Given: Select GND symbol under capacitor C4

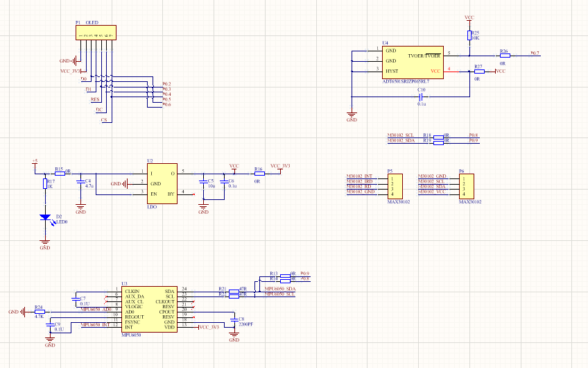Looking at the screenshot, I should click(80, 208).
